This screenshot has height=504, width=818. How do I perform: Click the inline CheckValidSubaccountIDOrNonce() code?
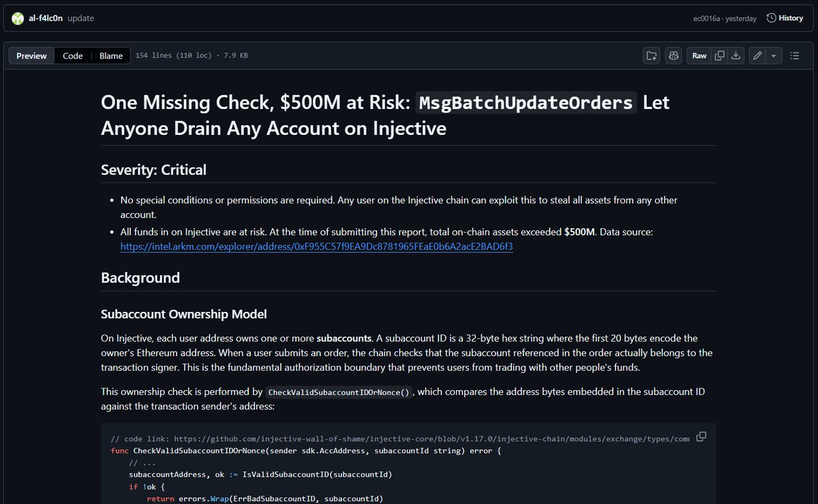click(339, 392)
